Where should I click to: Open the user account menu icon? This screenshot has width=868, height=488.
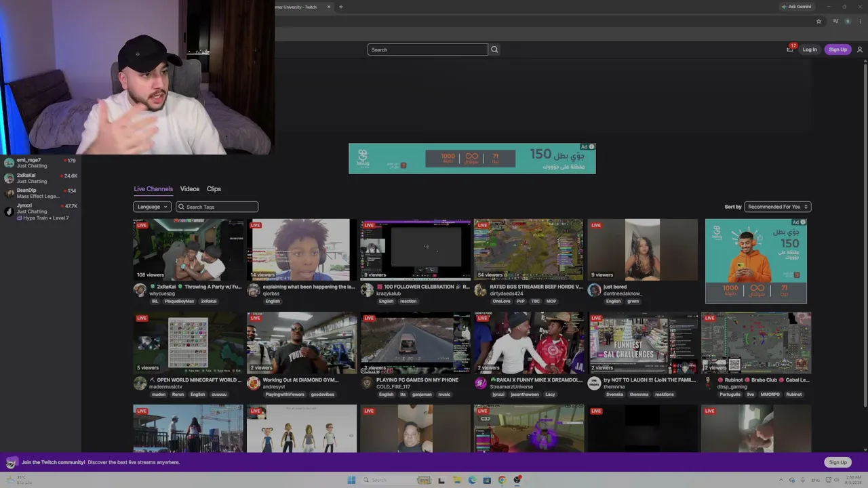(x=860, y=49)
